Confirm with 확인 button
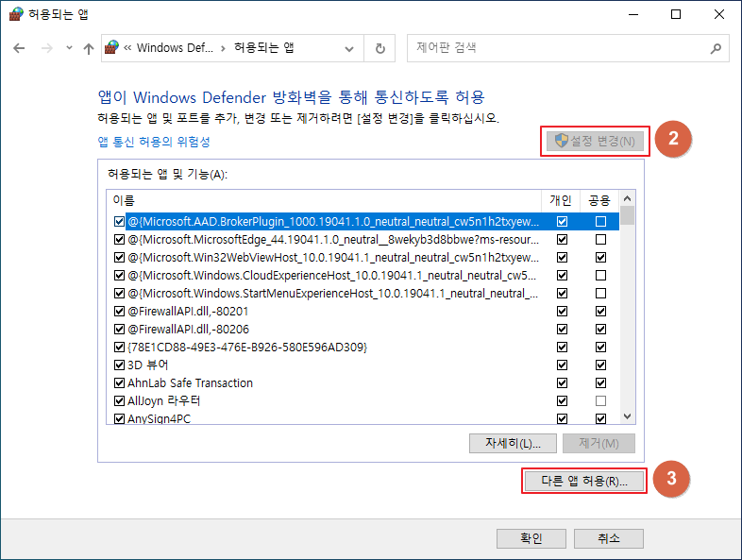This screenshot has height=560, width=742. click(x=531, y=538)
